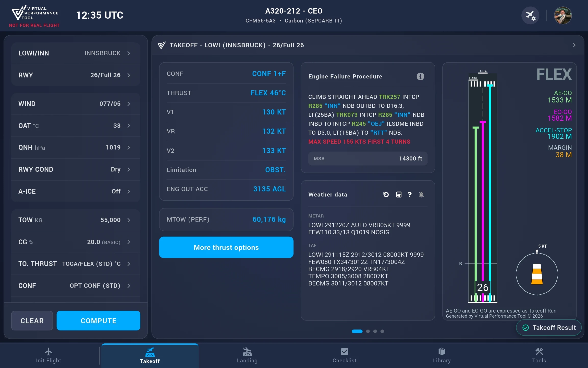The width and height of the screenshot is (588, 368).
Task: Change the A-ICE Off setting
Action: 76,191
